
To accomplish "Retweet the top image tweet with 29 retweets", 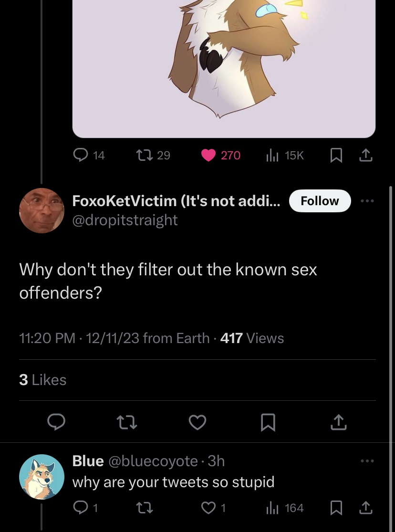I will pos(153,156).
